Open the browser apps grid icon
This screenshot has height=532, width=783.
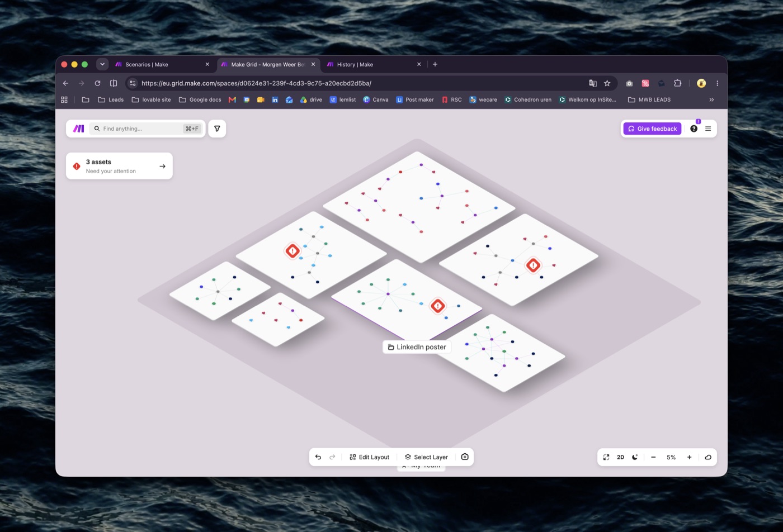click(64, 99)
